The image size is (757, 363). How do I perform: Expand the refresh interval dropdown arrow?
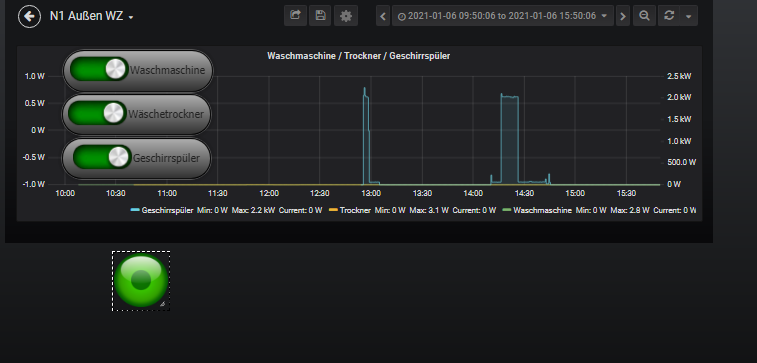point(688,16)
